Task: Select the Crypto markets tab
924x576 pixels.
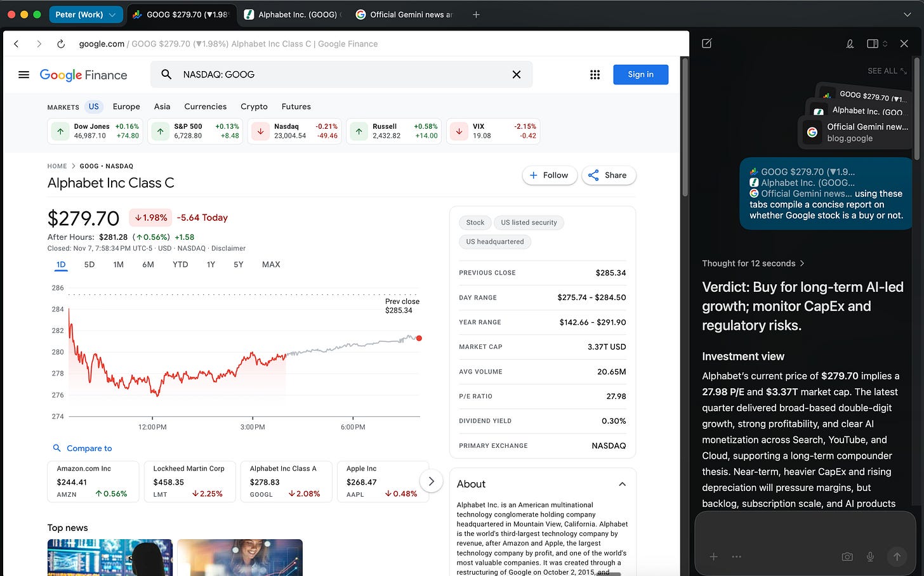Action: [254, 107]
